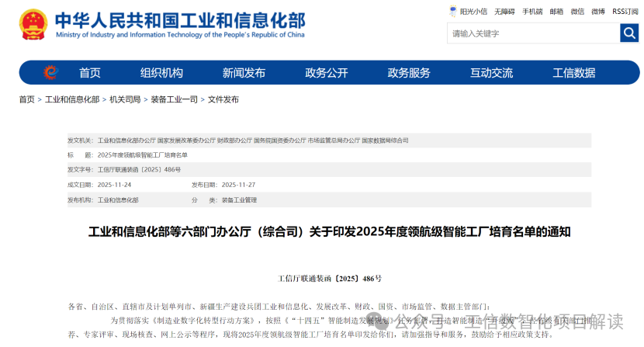Select the 政务服务 navigation item
The image size is (644, 347).
[409, 73]
